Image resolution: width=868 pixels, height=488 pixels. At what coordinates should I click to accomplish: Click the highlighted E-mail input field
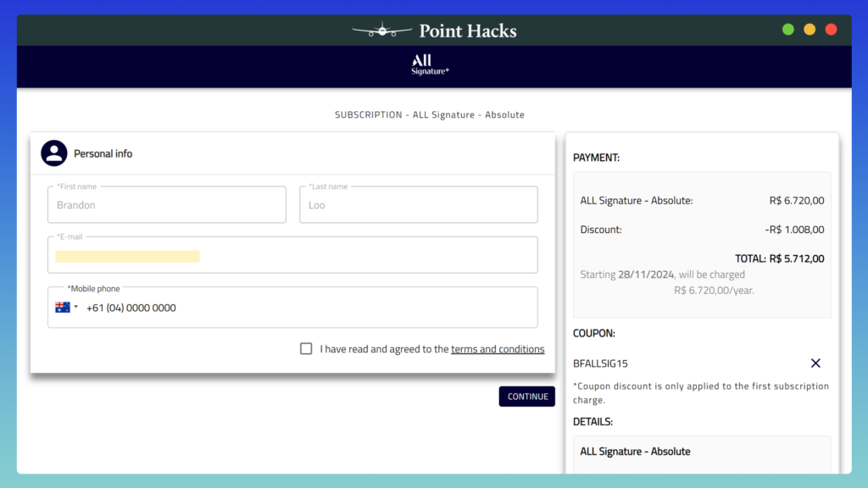pyautogui.click(x=292, y=254)
